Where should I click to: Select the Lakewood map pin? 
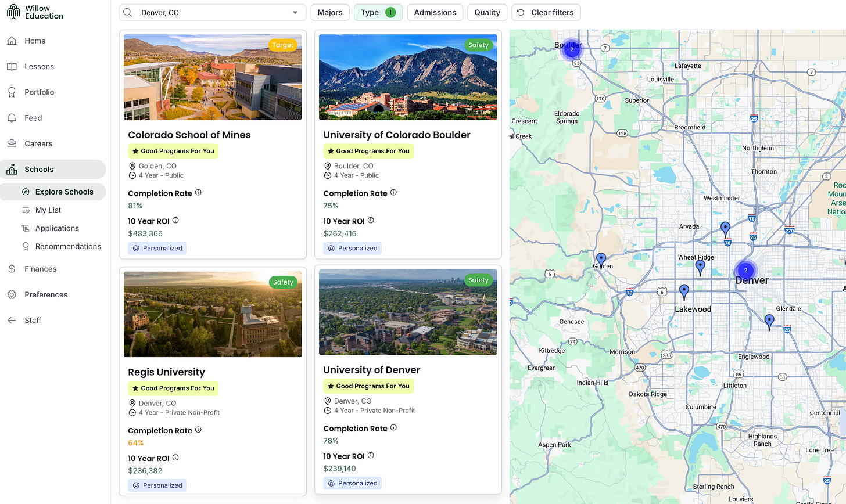pos(684,291)
